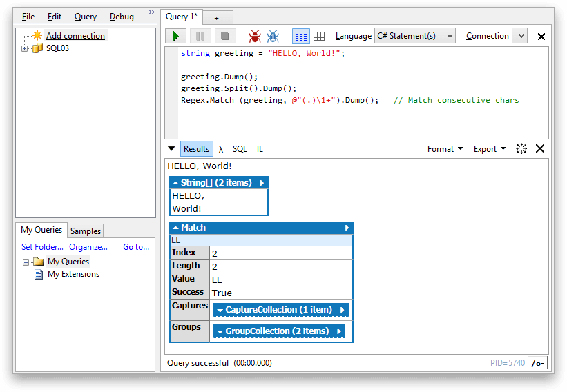Open the Debug menu

(x=122, y=17)
